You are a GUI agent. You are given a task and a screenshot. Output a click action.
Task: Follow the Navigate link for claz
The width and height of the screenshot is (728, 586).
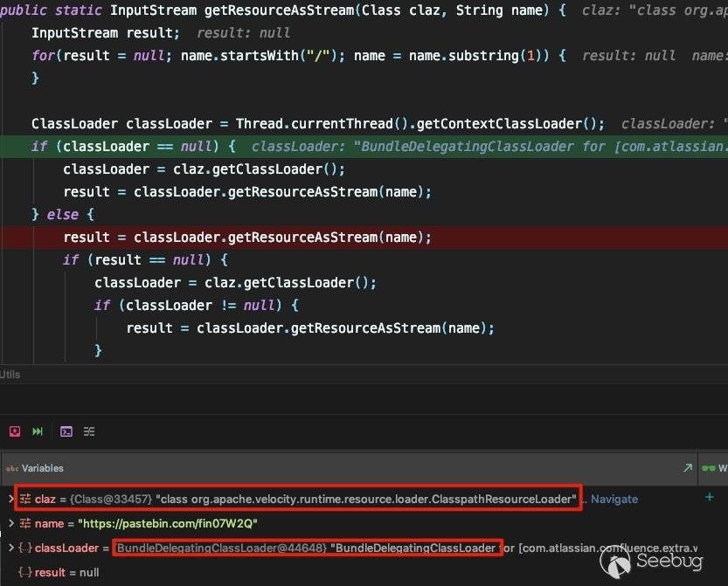click(x=614, y=500)
